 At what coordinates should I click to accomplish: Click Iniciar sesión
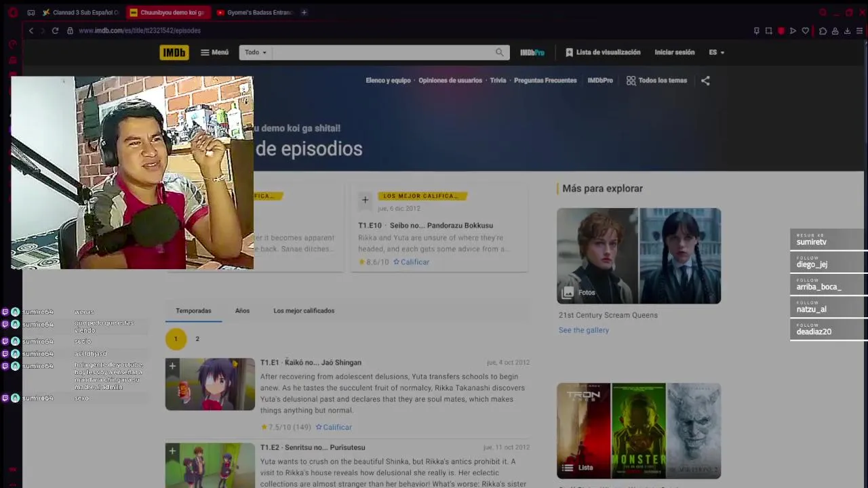[675, 52]
